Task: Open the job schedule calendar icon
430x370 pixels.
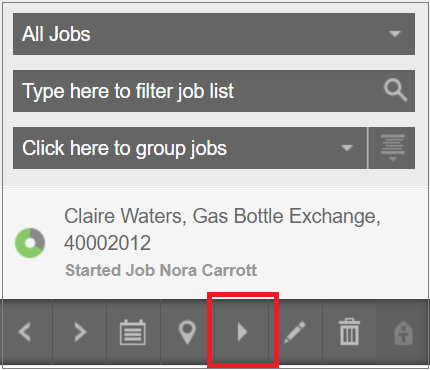Action: click(133, 332)
